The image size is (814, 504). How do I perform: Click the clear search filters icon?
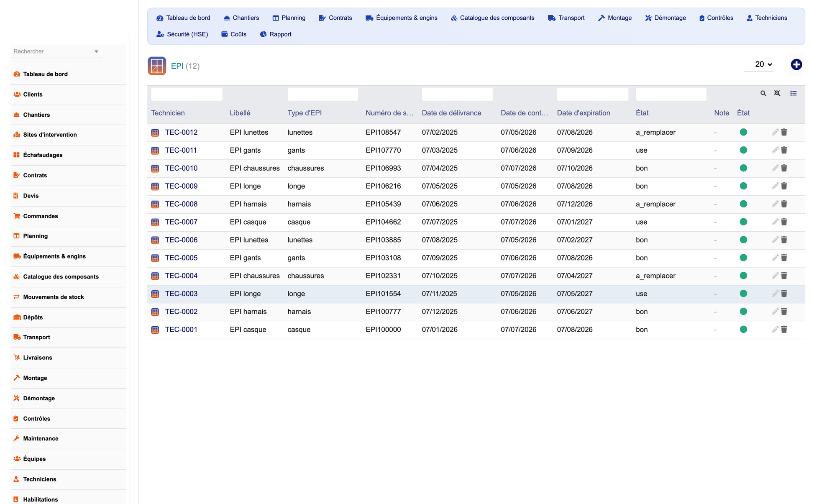pos(777,93)
